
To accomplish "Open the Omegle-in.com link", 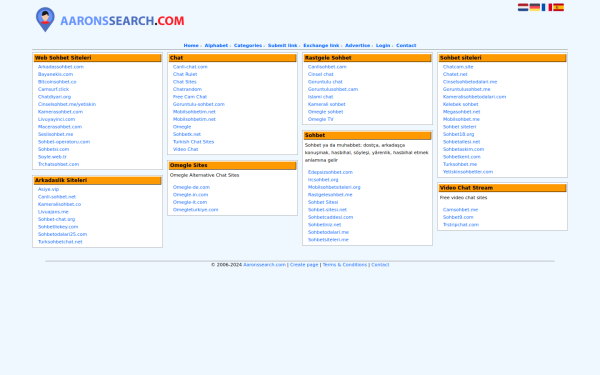I will coord(190,195).
